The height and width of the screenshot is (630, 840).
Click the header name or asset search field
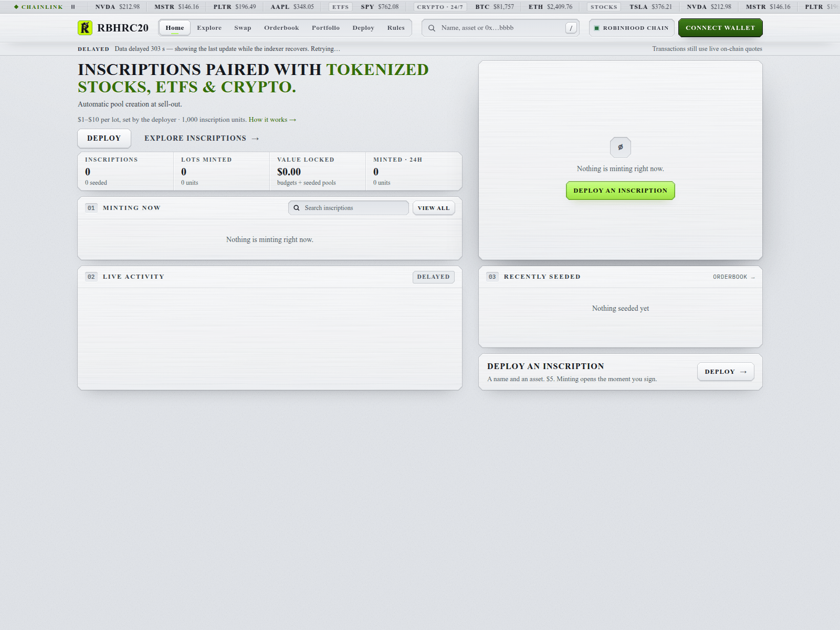[500, 28]
